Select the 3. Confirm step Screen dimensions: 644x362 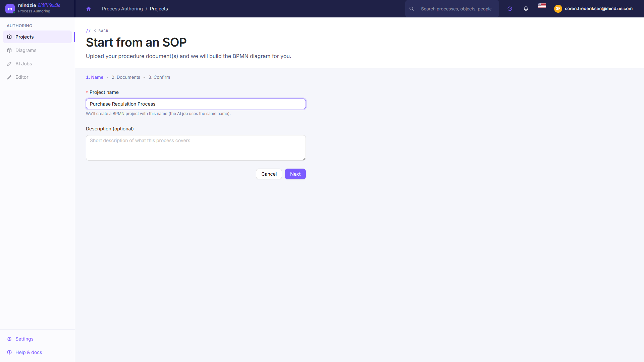point(159,77)
